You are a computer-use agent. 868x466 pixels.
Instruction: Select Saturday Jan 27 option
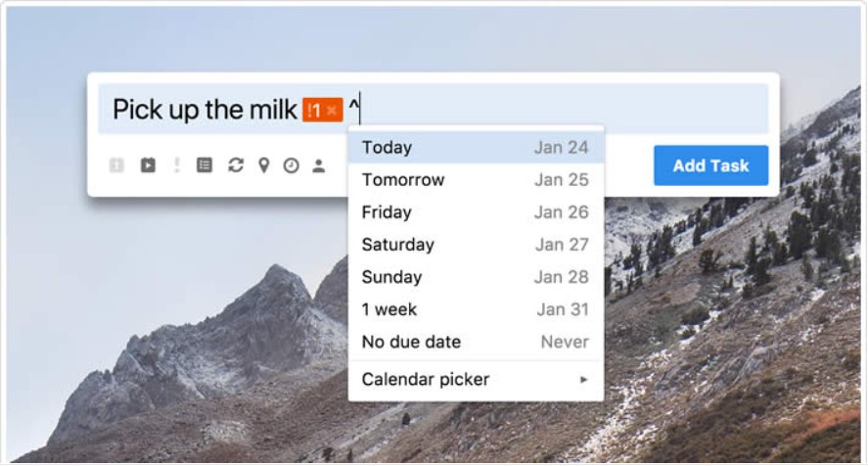coord(476,245)
